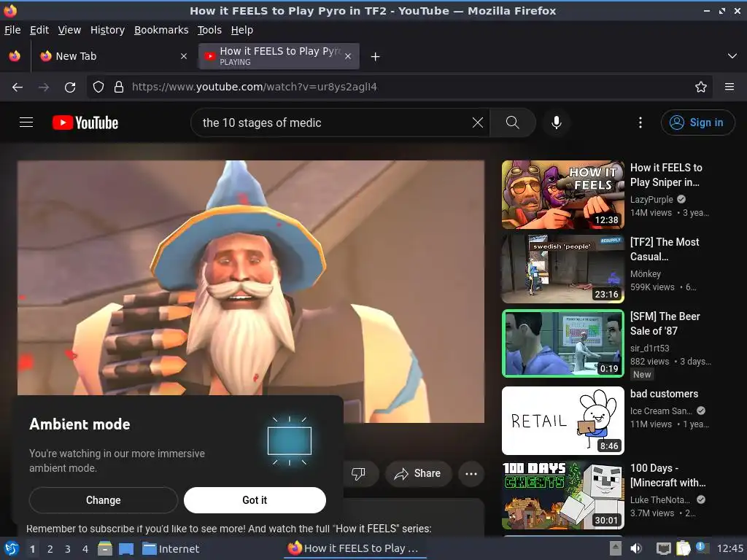View site security padlock info
The image size is (747, 560).
click(119, 87)
